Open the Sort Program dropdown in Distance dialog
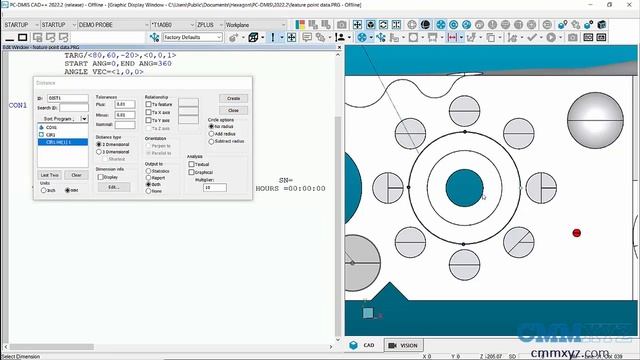Viewport: 640px width, 360px height. pyautogui.click(x=84, y=119)
